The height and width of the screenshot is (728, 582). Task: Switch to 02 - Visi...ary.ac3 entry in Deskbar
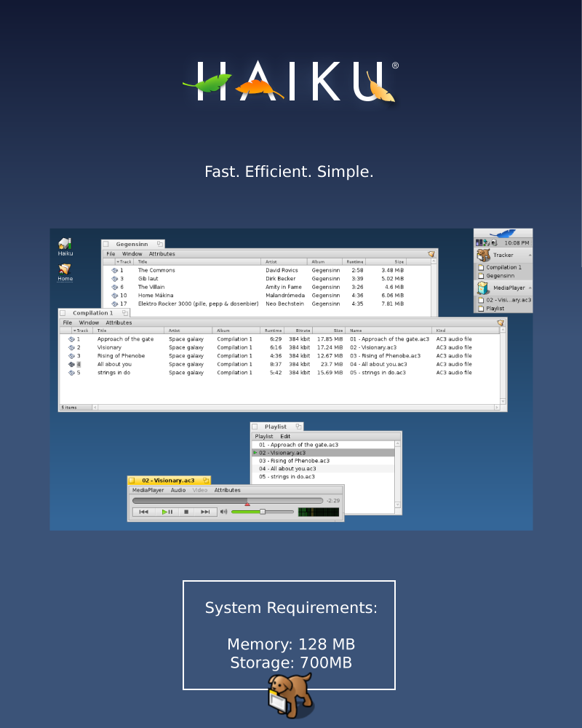click(503, 300)
